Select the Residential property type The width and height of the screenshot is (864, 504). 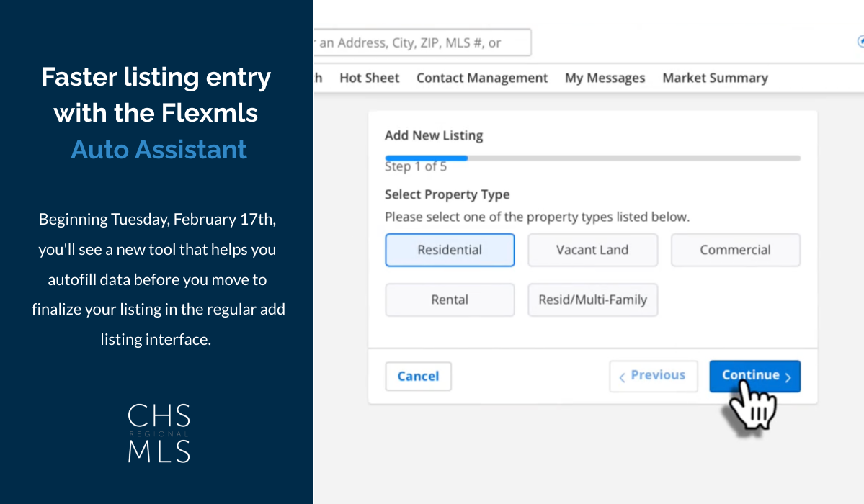pos(450,250)
